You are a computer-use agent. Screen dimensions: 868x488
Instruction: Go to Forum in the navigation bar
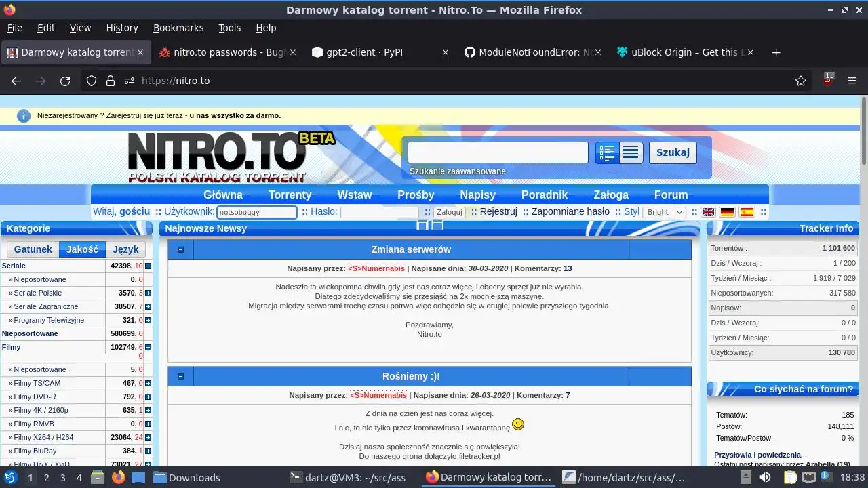671,195
